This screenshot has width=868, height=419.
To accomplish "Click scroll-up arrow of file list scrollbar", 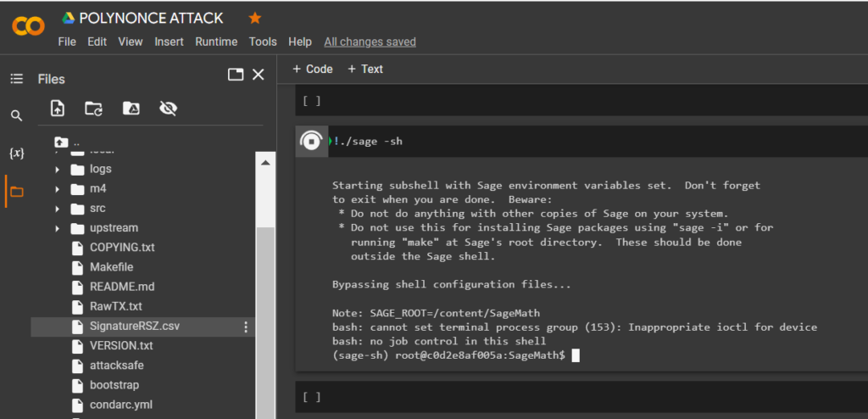I will [x=265, y=162].
